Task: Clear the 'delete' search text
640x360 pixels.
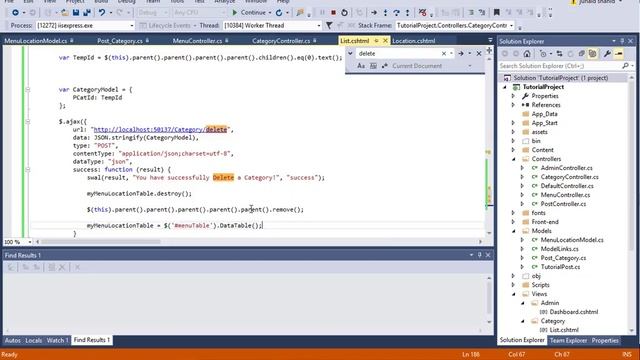Action: click(444, 53)
